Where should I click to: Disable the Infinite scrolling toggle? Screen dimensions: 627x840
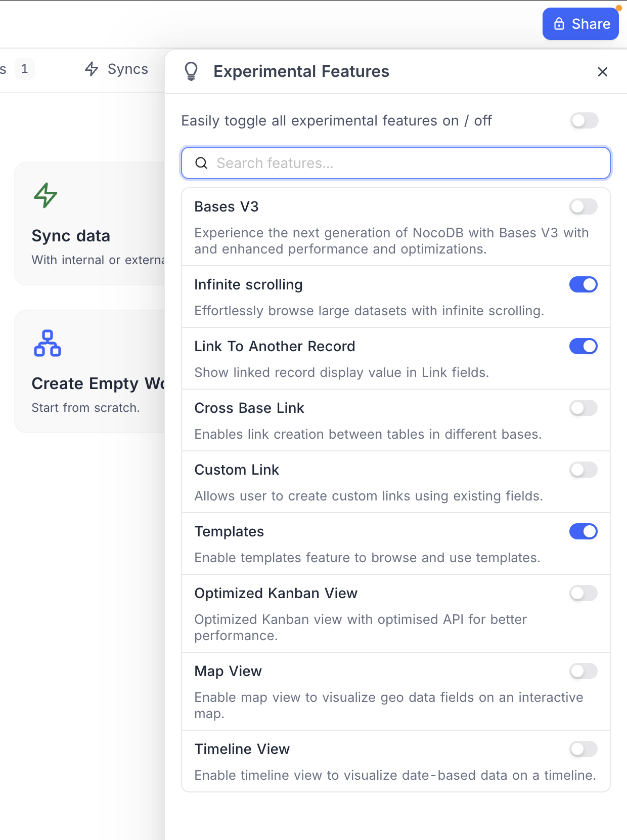point(583,284)
